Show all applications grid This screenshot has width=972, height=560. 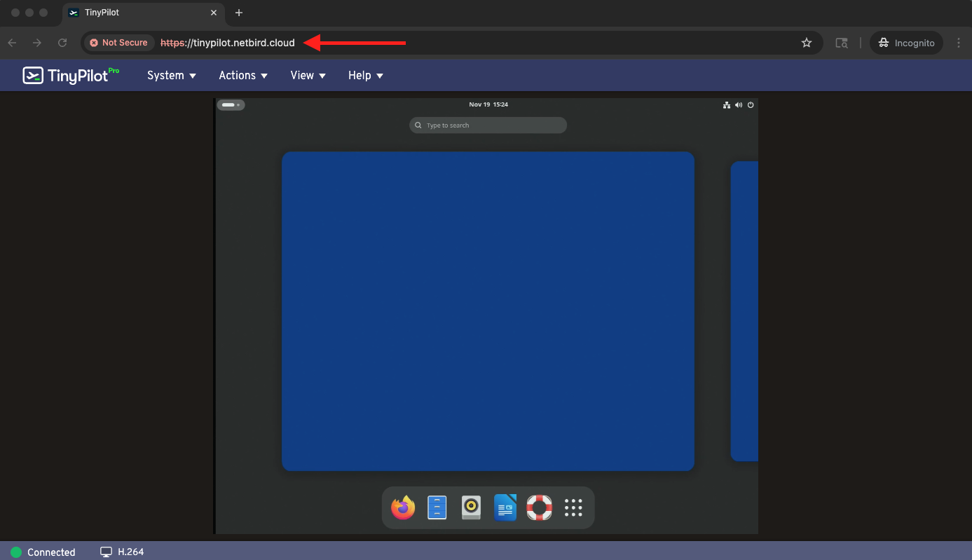click(573, 507)
